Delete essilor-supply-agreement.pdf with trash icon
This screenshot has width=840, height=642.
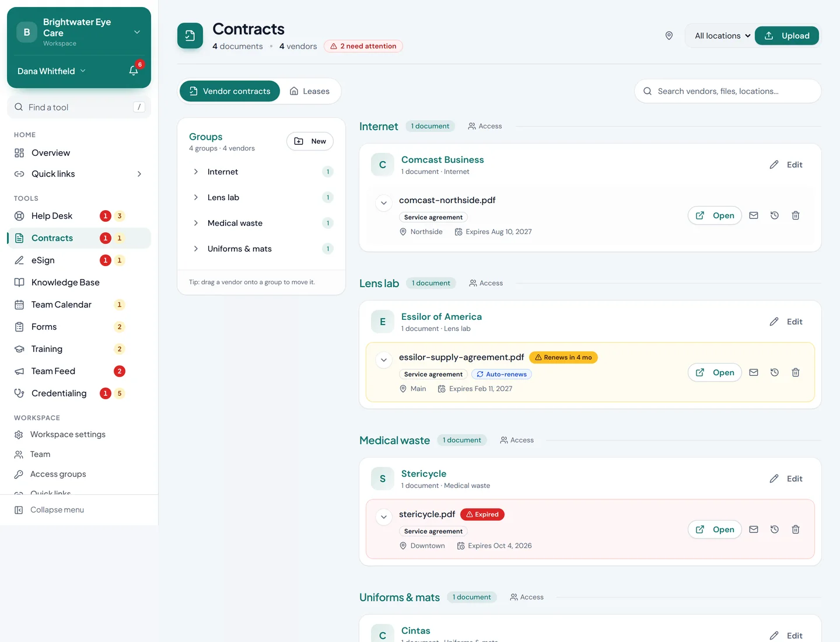(796, 372)
